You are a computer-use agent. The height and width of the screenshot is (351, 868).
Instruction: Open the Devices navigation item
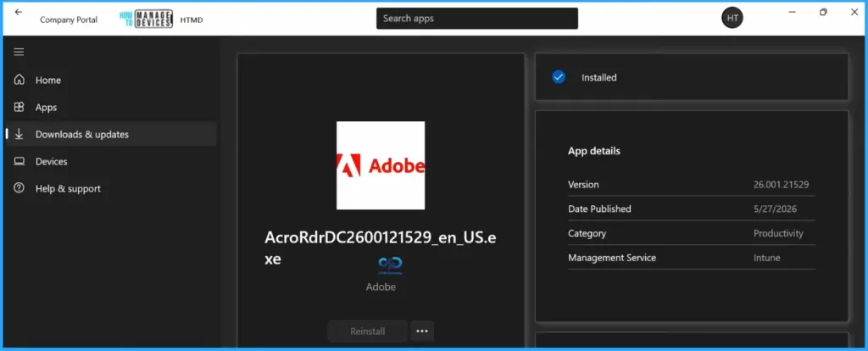click(x=111, y=161)
